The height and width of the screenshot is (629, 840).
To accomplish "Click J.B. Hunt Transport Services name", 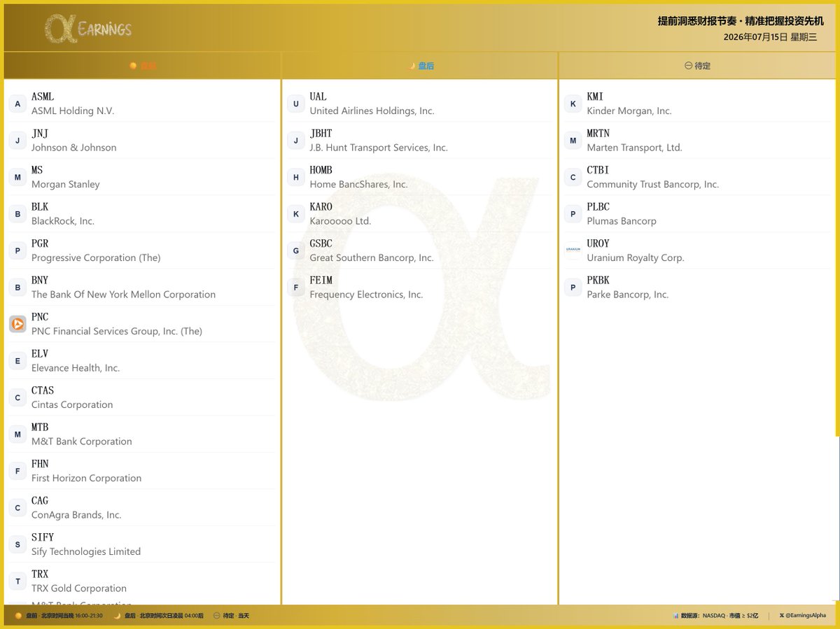I will [379, 148].
